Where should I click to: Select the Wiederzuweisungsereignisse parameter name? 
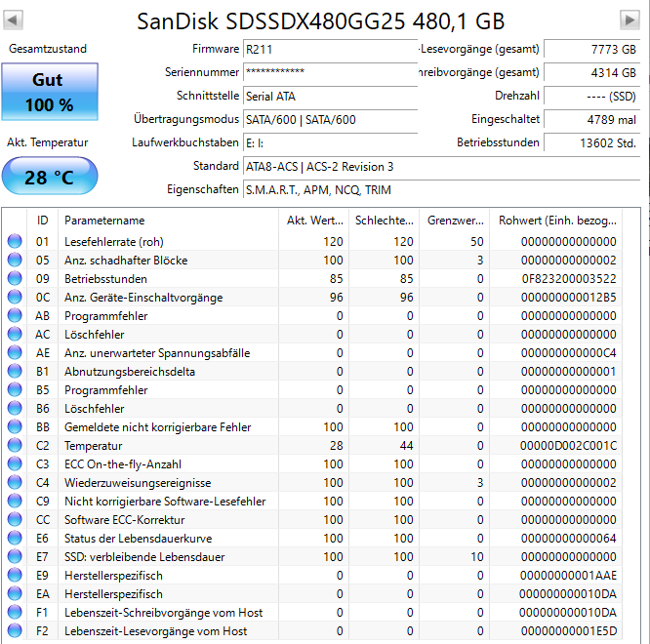click(x=138, y=483)
